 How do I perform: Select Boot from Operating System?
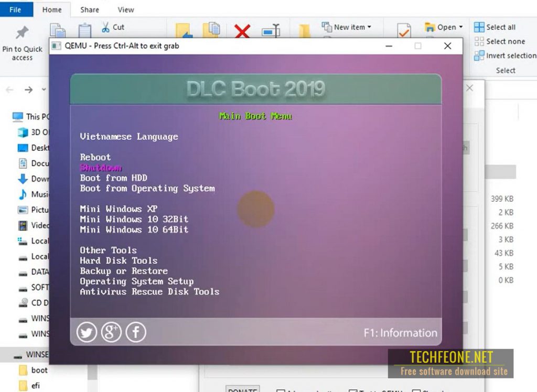click(147, 188)
